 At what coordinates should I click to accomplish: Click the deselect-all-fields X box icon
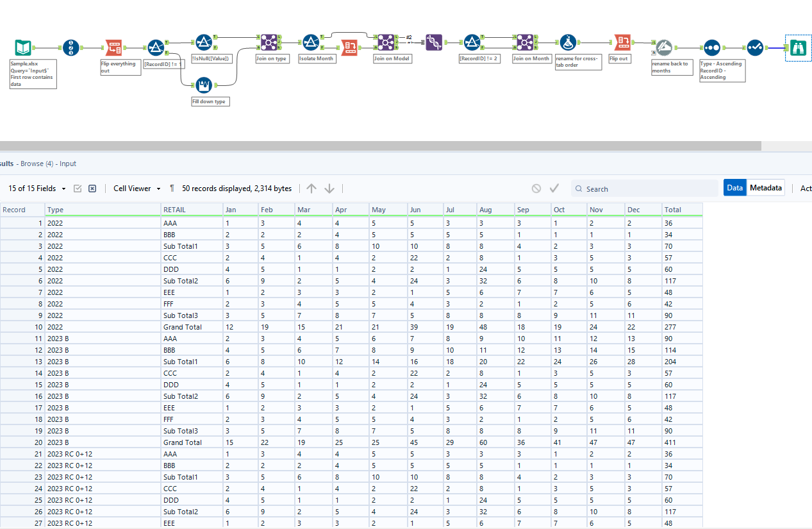click(x=92, y=189)
